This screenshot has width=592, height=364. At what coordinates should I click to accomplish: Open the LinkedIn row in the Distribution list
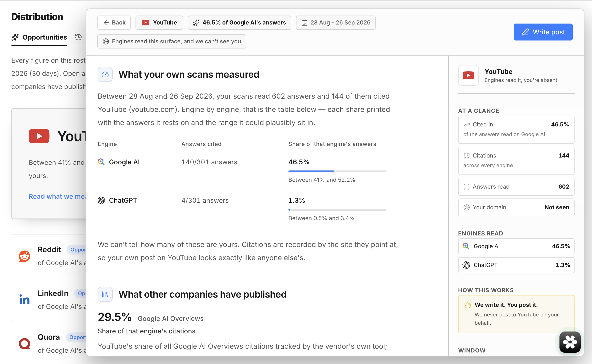point(48,300)
